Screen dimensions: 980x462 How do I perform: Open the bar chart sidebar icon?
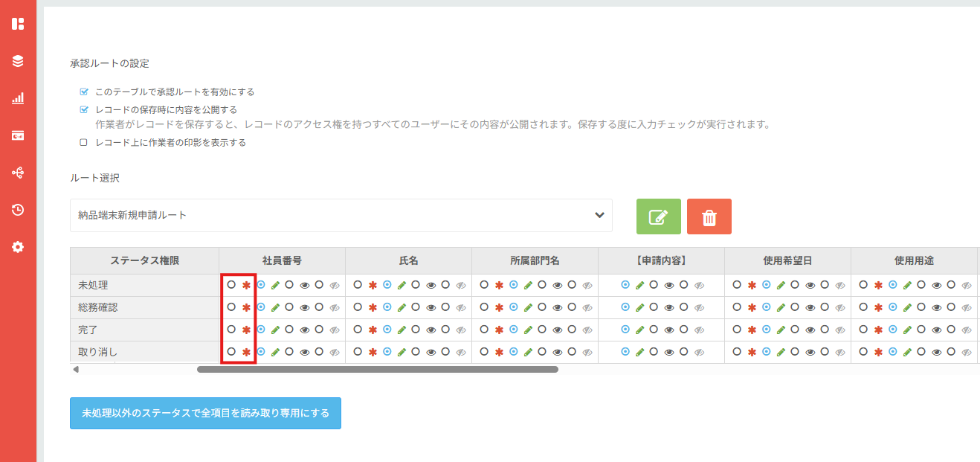point(18,98)
